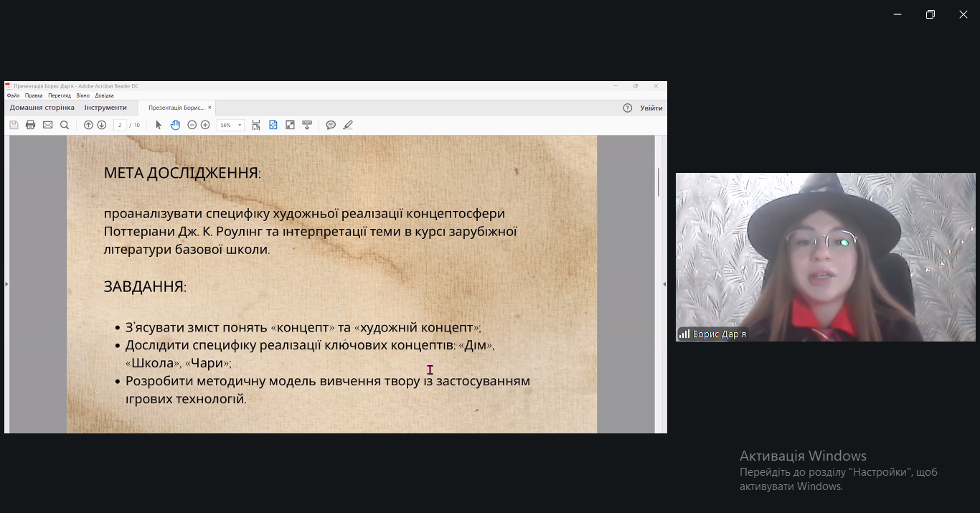Select the Add Comment sticky note icon
The image size is (980, 513).
pos(331,124)
